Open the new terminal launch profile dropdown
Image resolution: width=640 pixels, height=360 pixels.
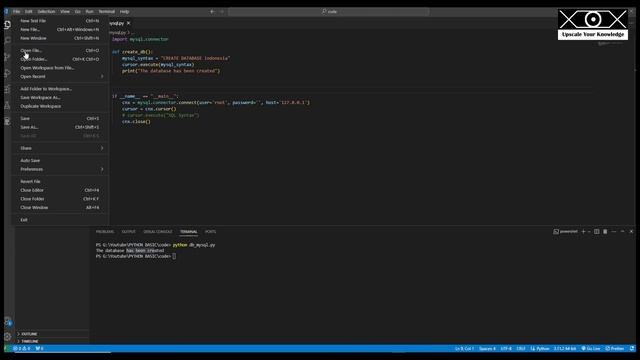click(589, 231)
